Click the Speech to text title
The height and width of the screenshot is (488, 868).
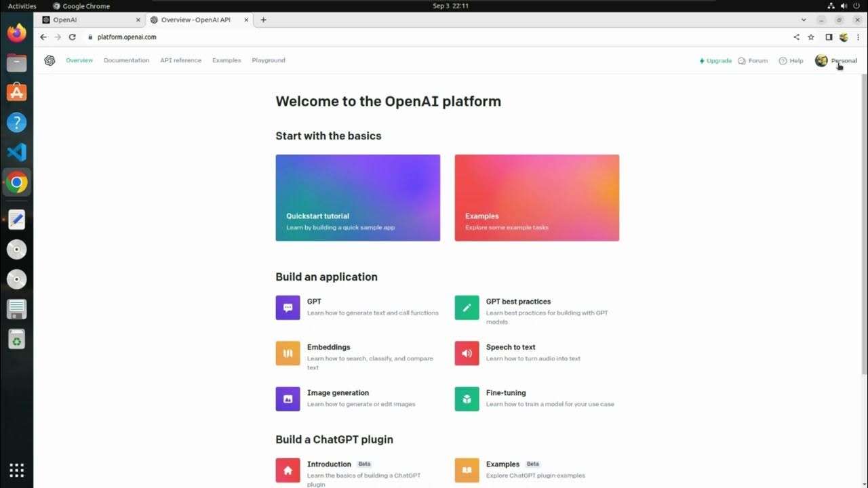click(511, 347)
